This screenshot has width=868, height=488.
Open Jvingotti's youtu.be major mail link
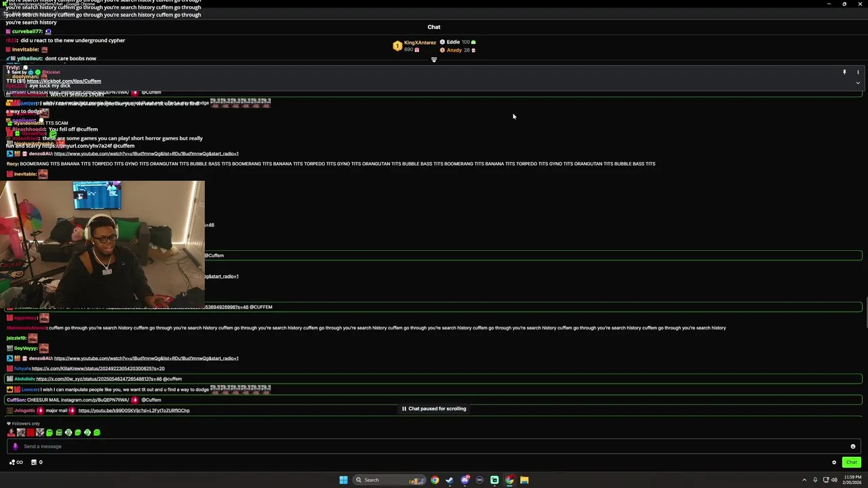point(134,411)
